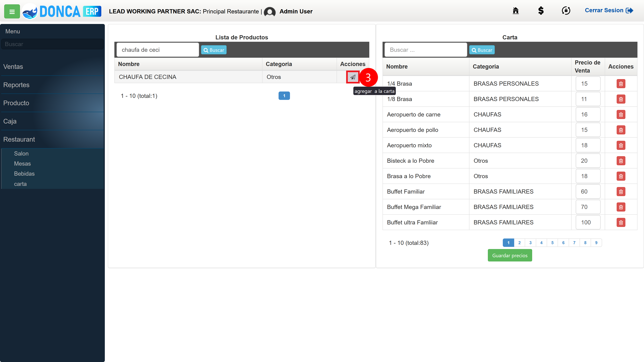Go to page 4 of Carta
The image size is (644, 362).
[x=541, y=243]
